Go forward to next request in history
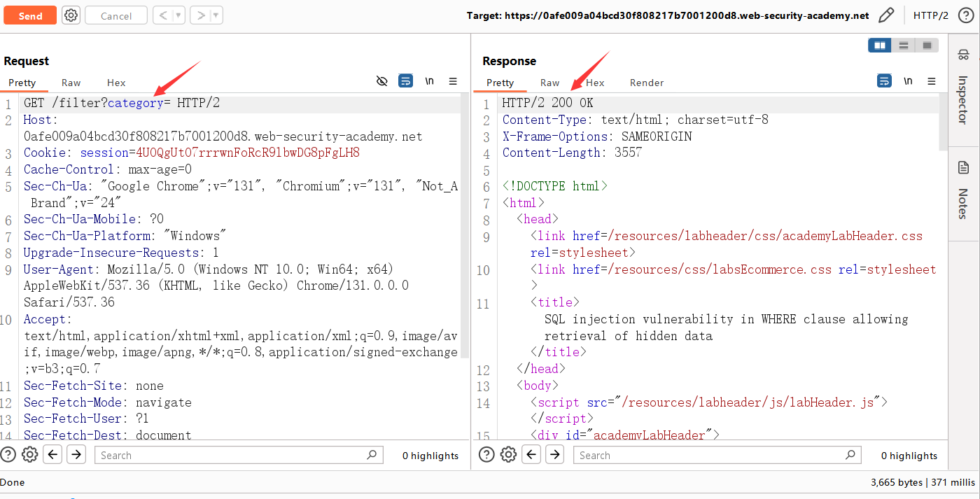Viewport: 980px width, 499px height. (x=200, y=15)
